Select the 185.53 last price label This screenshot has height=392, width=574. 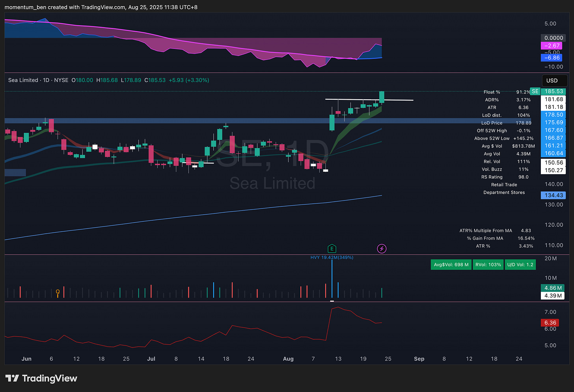click(553, 91)
